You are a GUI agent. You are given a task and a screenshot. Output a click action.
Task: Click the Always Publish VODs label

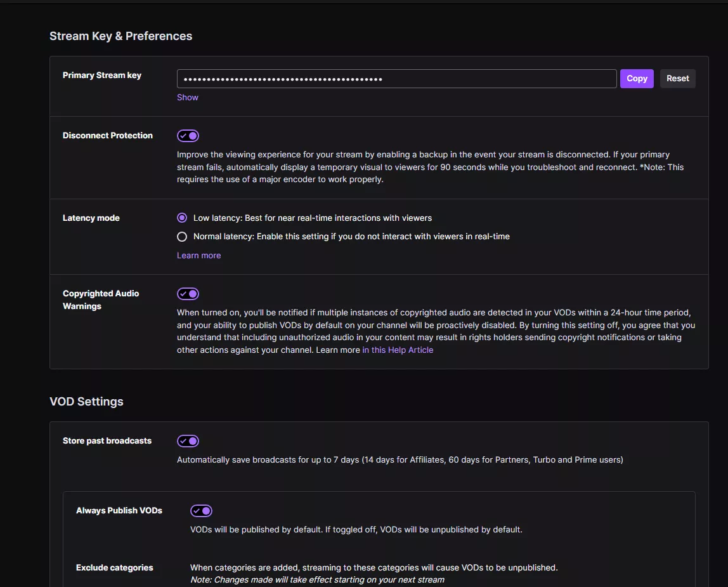pyautogui.click(x=119, y=510)
